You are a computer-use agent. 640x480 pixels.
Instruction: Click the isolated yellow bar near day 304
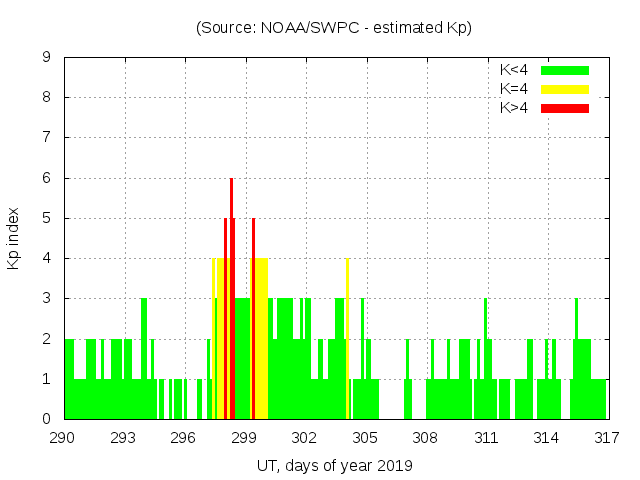coord(347,340)
